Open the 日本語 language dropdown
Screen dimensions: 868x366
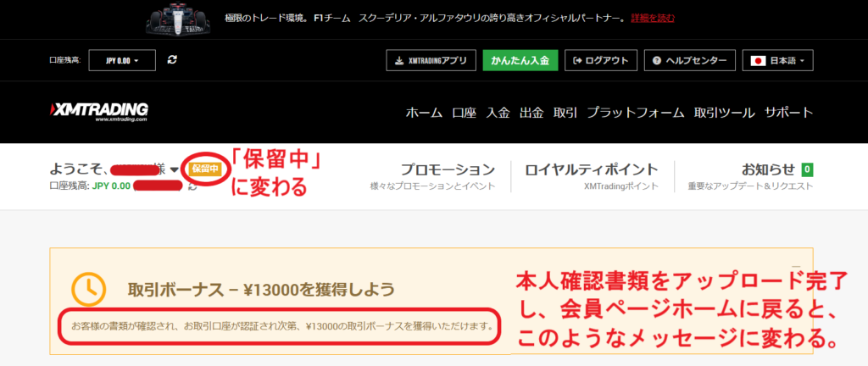[777, 60]
